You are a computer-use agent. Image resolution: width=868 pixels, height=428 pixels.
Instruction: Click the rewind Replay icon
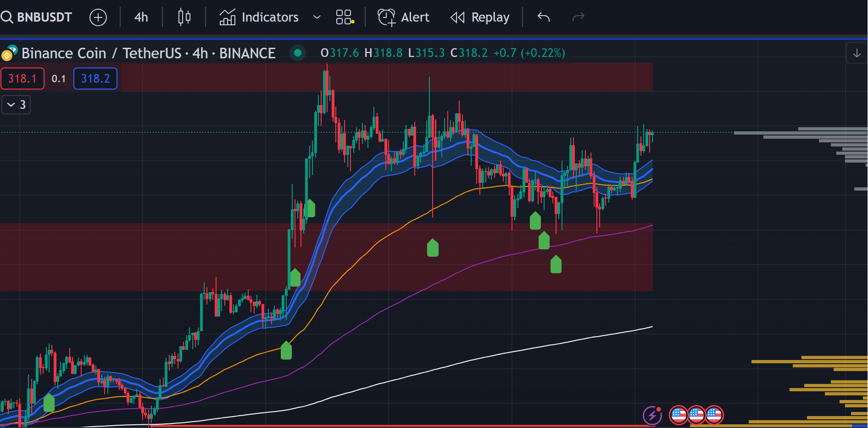click(x=457, y=17)
